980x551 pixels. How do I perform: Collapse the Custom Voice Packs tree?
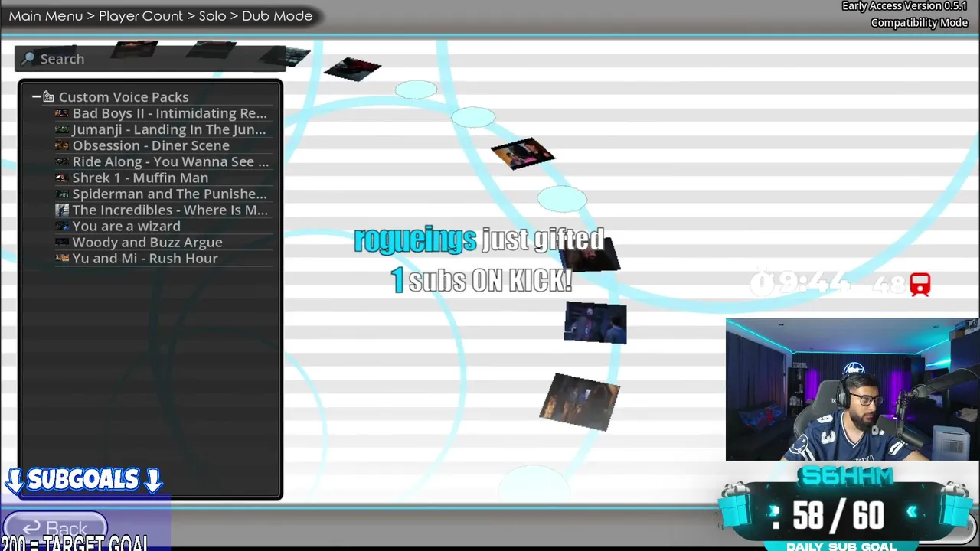click(x=36, y=97)
